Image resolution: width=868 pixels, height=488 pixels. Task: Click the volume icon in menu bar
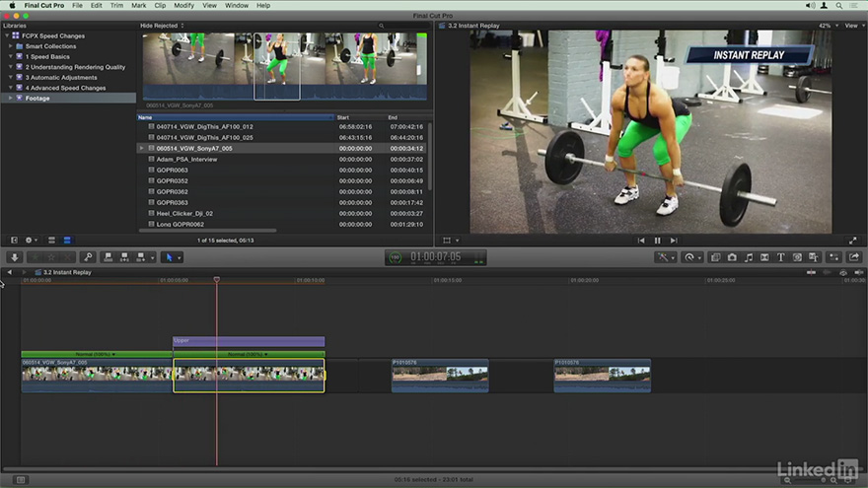click(x=810, y=6)
